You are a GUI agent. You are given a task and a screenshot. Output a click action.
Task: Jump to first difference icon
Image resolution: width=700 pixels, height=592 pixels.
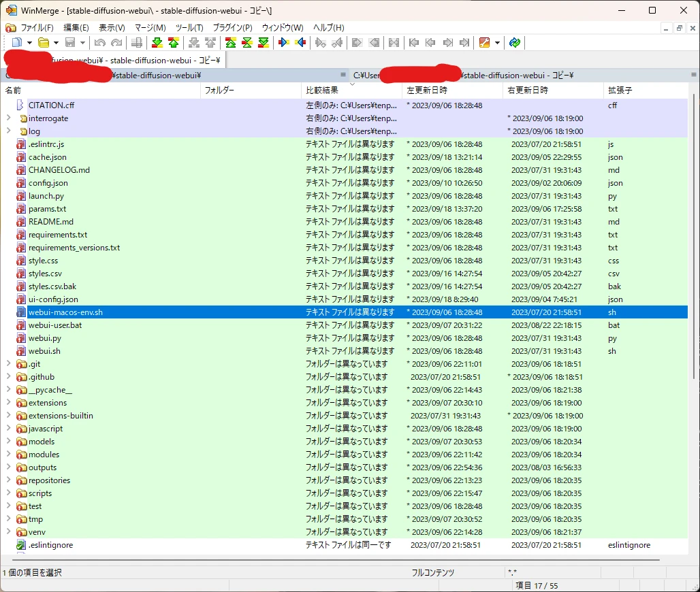(230, 43)
